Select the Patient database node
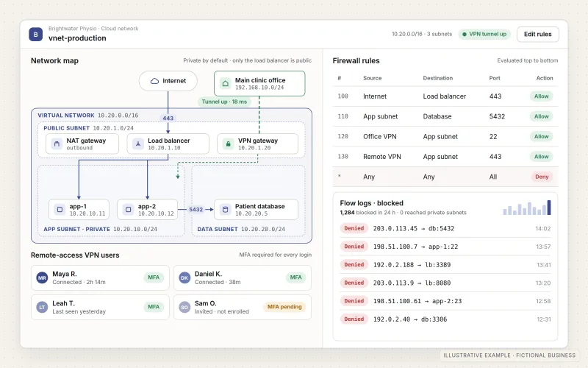588x368 pixels. (256, 210)
